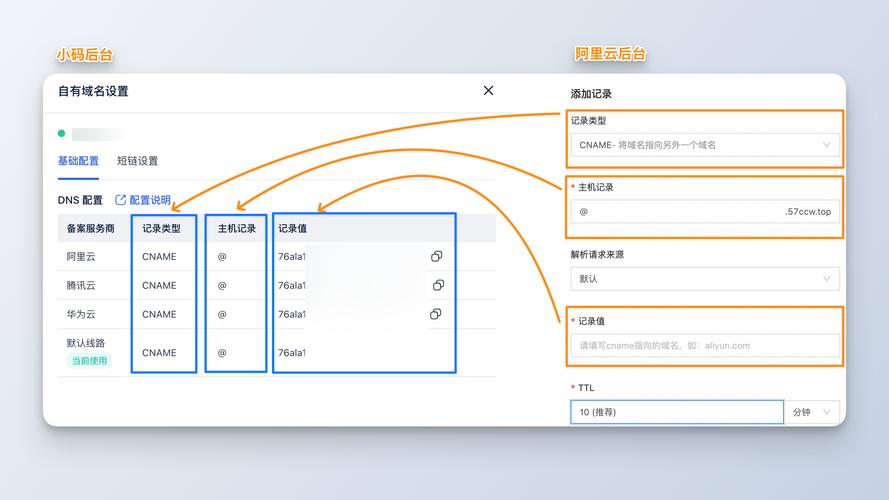Select the 腾讯云 provider cell

point(81,285)
